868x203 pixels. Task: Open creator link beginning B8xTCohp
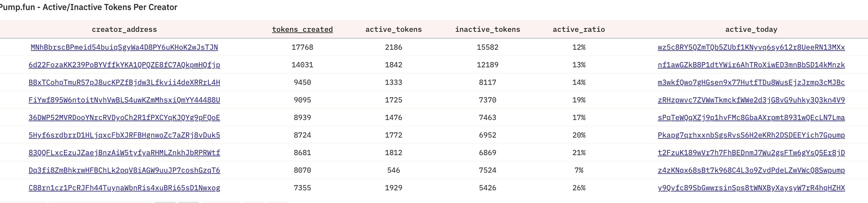pyautogui.click(x=124, y=83)
